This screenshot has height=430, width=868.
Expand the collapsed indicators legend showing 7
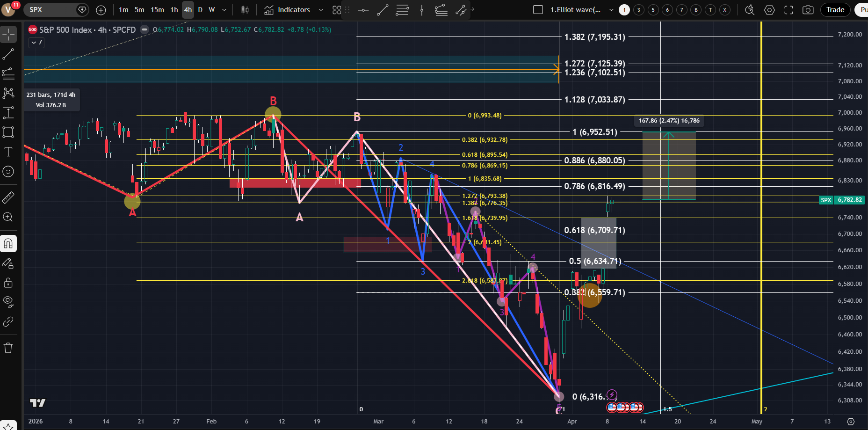(36, 43)
